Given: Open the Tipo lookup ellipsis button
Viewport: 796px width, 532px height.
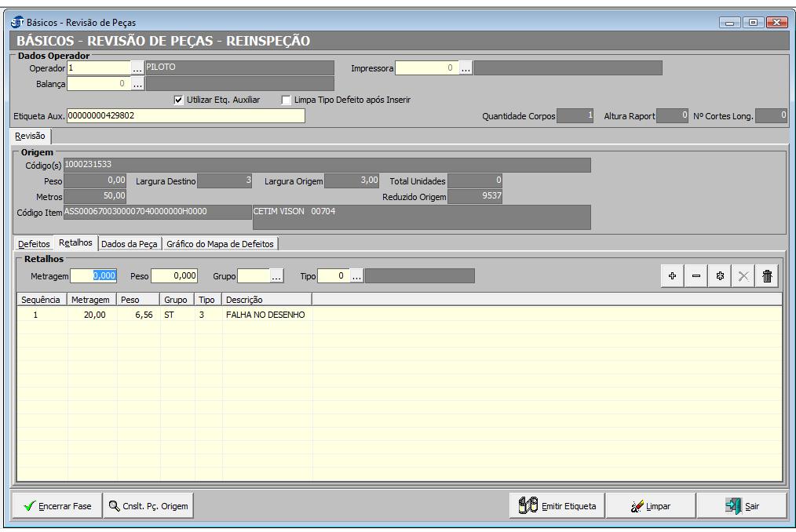Looking at the screenshot, I should [356, 276].
